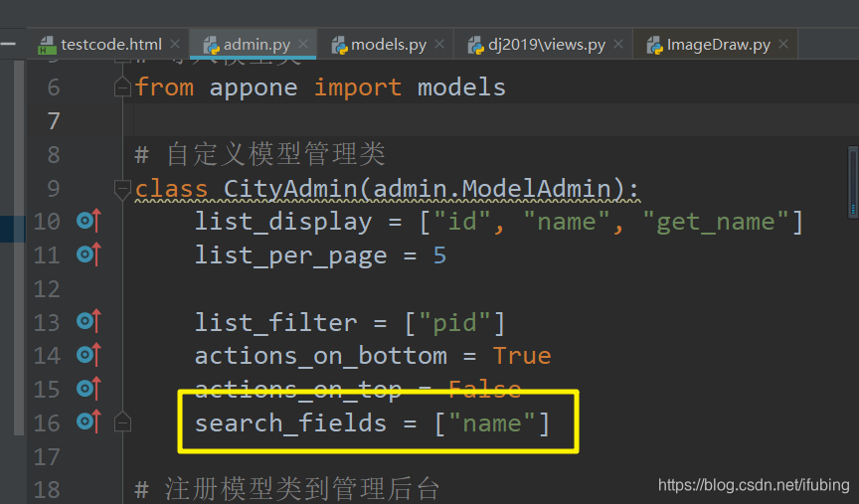The height and width of the screenshot is (504, 859).
Task: Click the True value on line 14
Action: [x=522, y=356]
